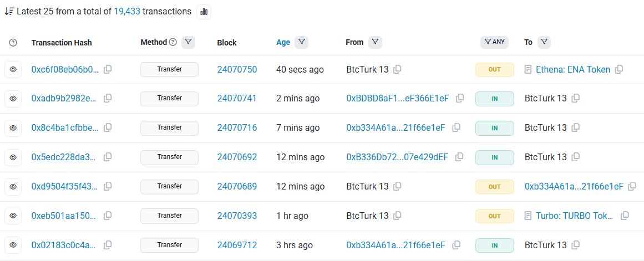Open the Age column filter dropdown
This screenshot has width=644, height=261.
click(301, 42)
